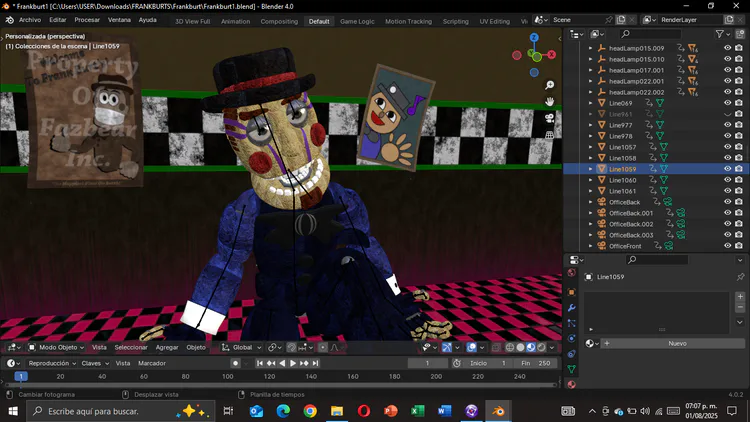The height and width of the screenshot is (422, 750).
Task: Show hidden Line961 via its visibility icon
Action: click(x=728, y=114)
